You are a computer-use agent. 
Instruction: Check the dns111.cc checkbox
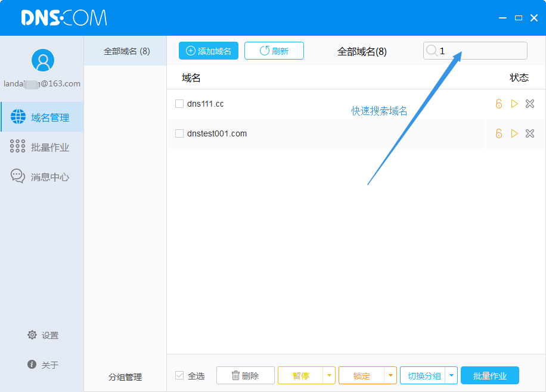click(x=179, y=104)
